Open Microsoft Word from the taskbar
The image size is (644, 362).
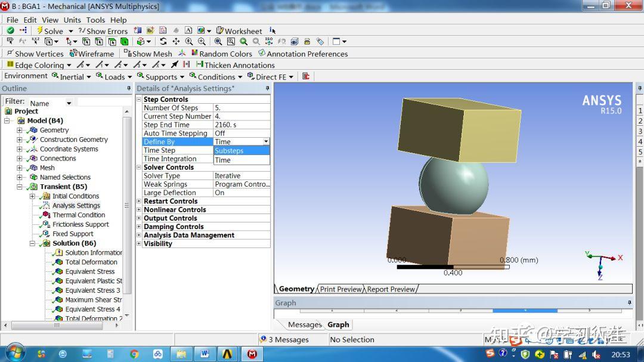[x=205, y=352]
